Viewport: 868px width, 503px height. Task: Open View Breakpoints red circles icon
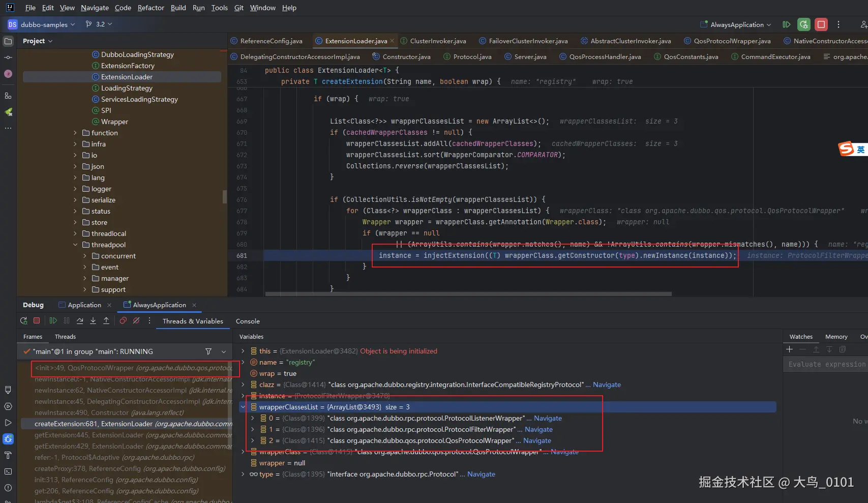tap(123, 321)
